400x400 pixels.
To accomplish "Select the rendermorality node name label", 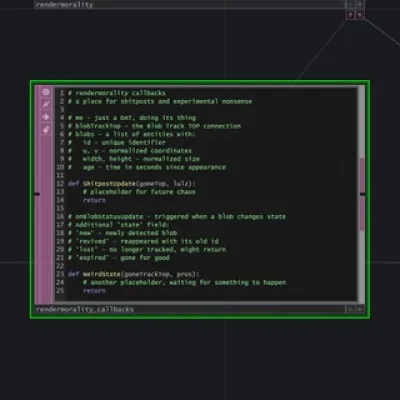I will pos(64,4).
